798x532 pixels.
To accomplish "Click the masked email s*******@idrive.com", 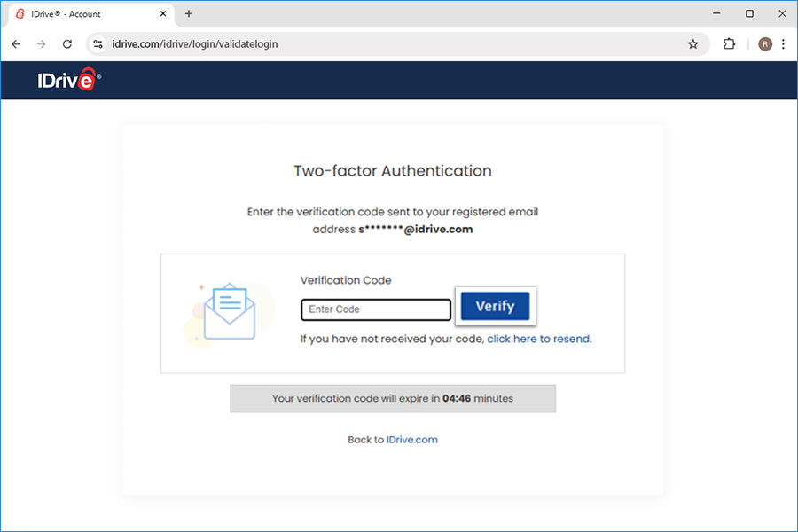I will click(415, 230).
